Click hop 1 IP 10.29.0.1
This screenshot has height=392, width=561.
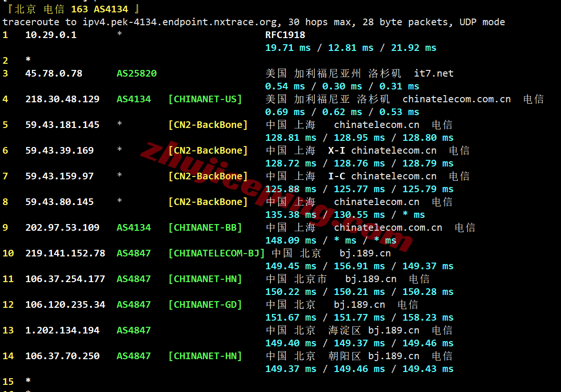[51, 35]
